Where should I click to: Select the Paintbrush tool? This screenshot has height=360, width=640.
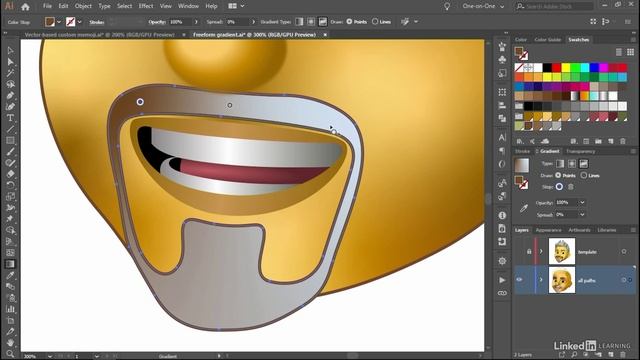pyautogui.click(x=10, y=151)
